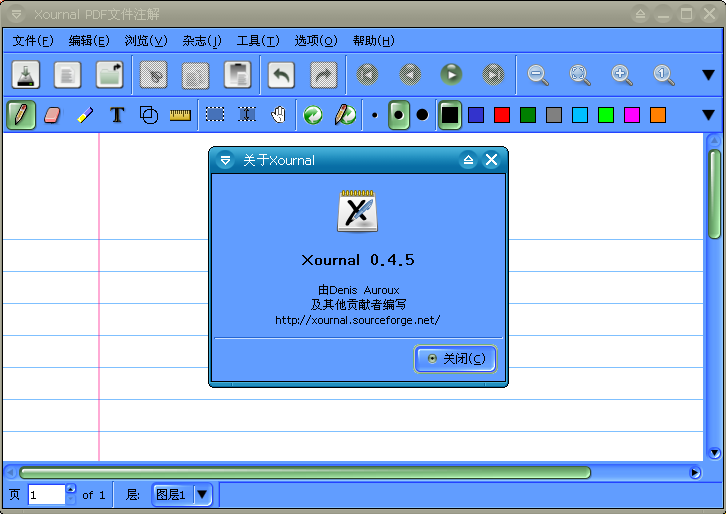This screenshot has width=726, height=514.
Task: Click the Save journal toolbar icon
Action: pyautogui.click(x=25, y=75)
